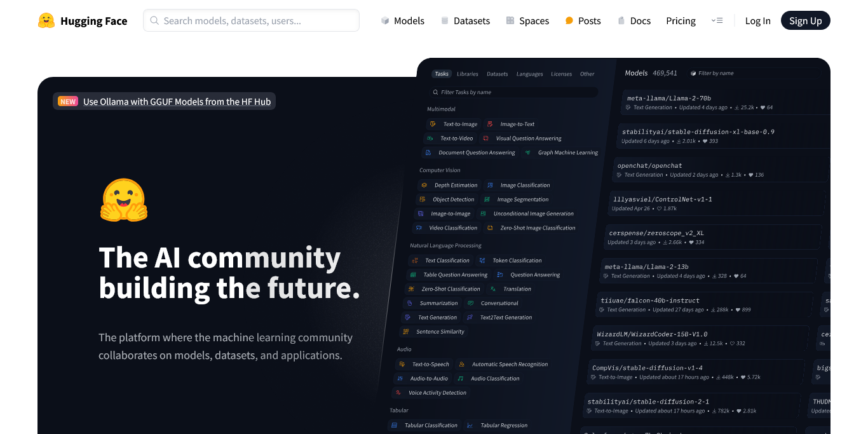Click the grid icon beside Spaces
This screenshot has height=434, width=868.
[510, 21]
